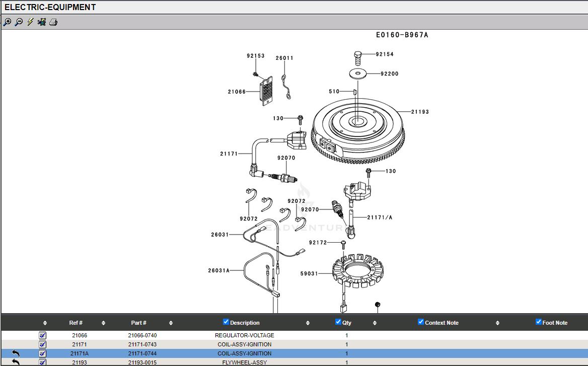Click the 21193 flywheel label in diagram
The height and width of the screenshot is (366, 588).
coord(420,112)
